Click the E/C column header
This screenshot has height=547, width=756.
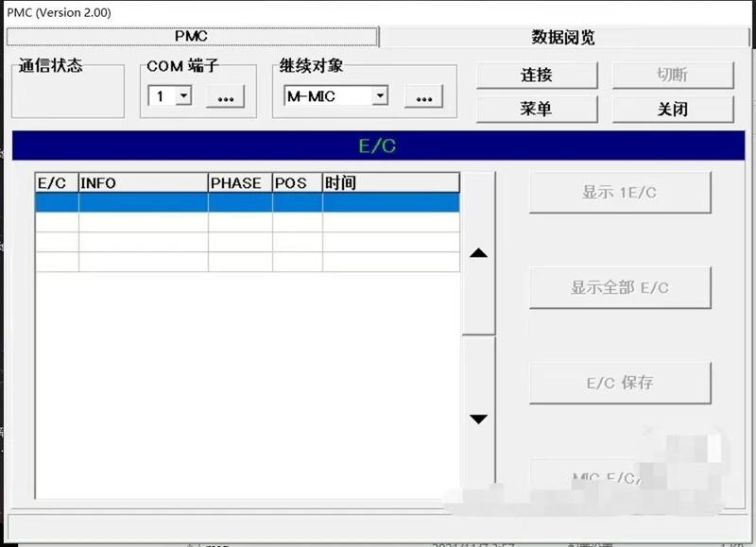point(57,183)
